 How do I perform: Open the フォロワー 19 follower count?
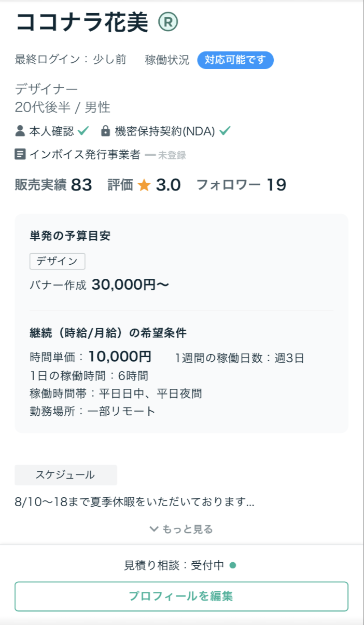tap(241, 185)
